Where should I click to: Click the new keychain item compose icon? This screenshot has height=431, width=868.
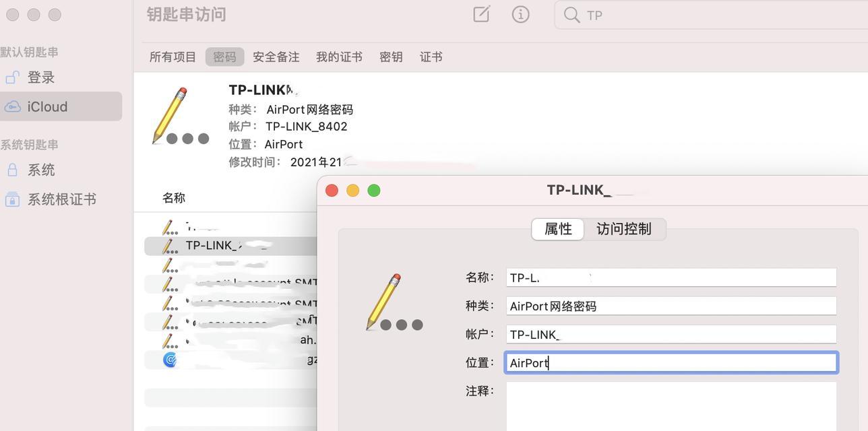(x=481, y=14)
